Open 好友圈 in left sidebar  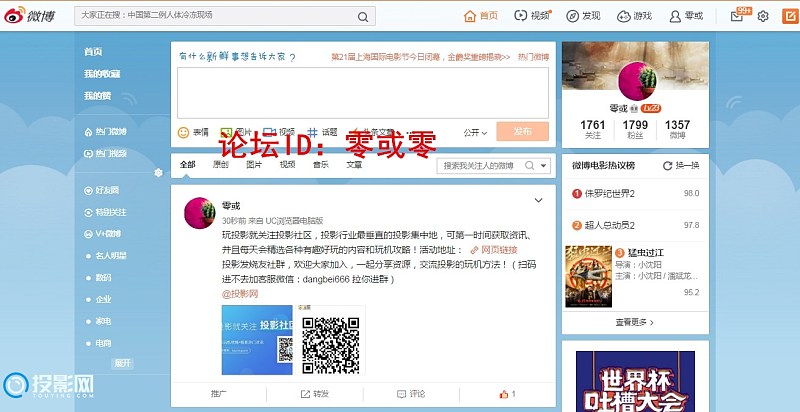[101, 190]
